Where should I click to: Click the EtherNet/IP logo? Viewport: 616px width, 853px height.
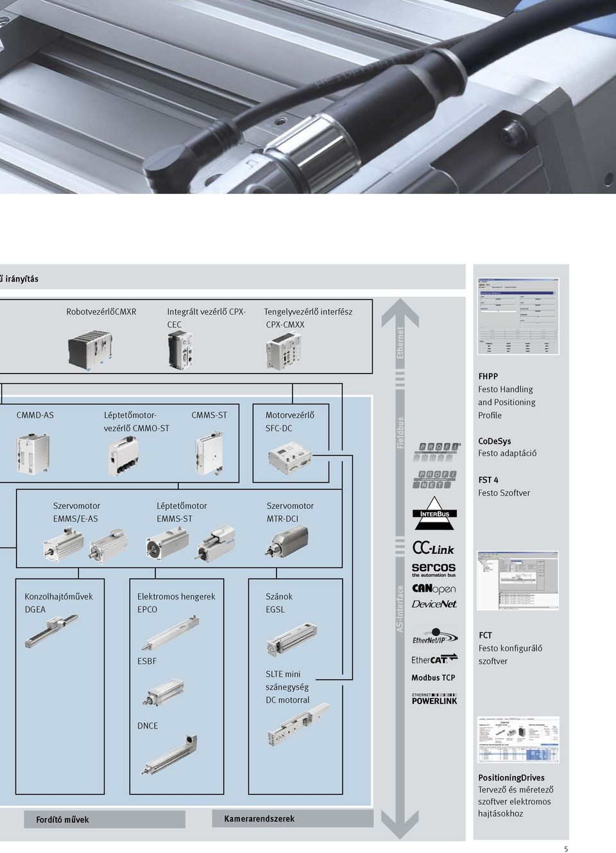tap(435, 637)
